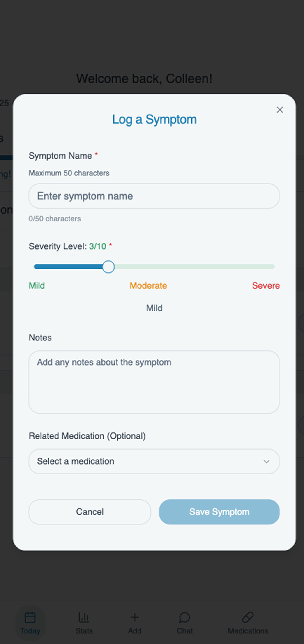Image resolution: width=304 pixels, height=644 pixels.
Task: Tap the Add plus icon
Action: point(134,617)
